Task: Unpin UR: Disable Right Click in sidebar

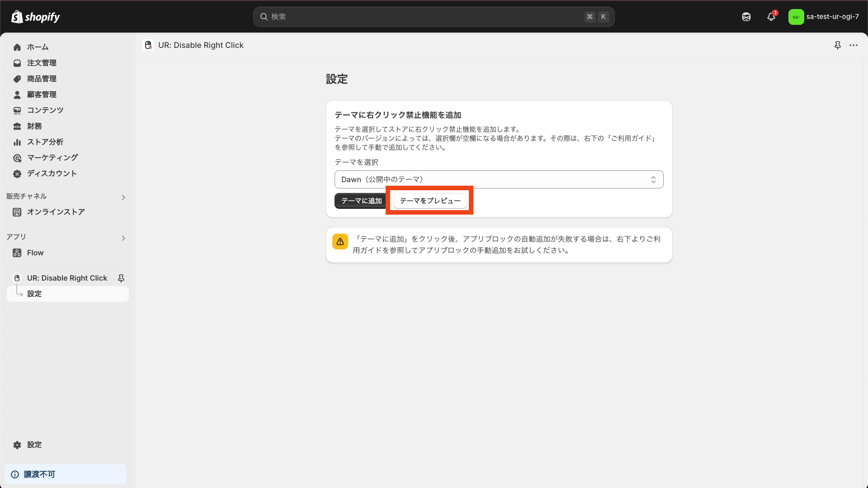Action: (121, 278)
